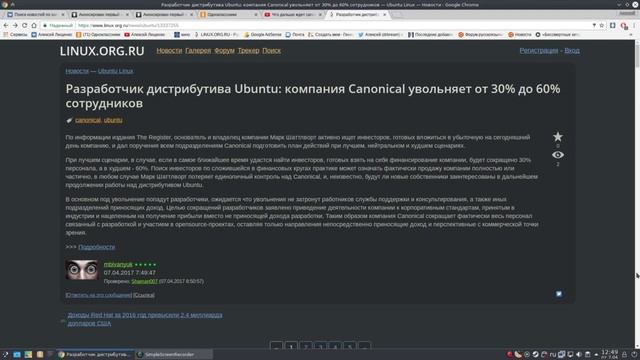
Task: Open the (71) Одноклассники bookmark
Action: point(98,35)
